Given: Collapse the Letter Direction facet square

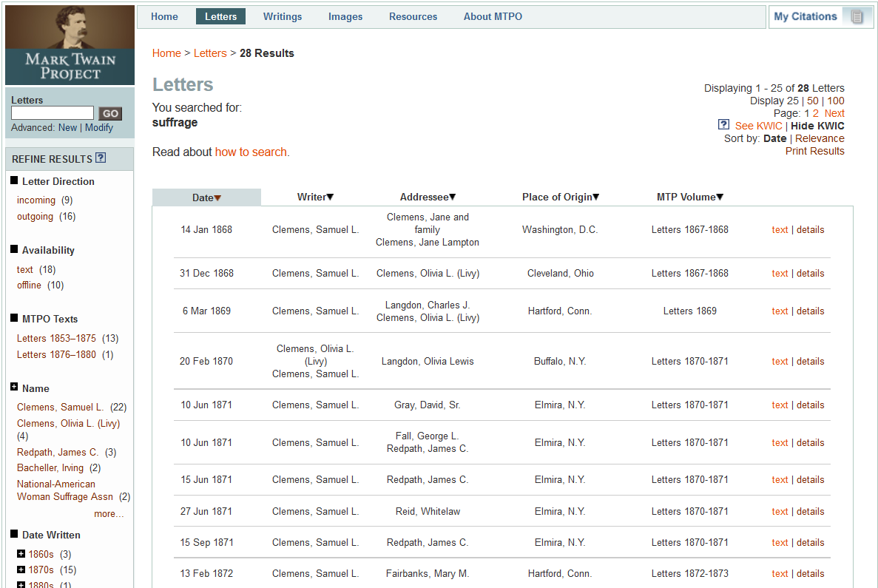Looking at the screenshot, I should 14,180.
